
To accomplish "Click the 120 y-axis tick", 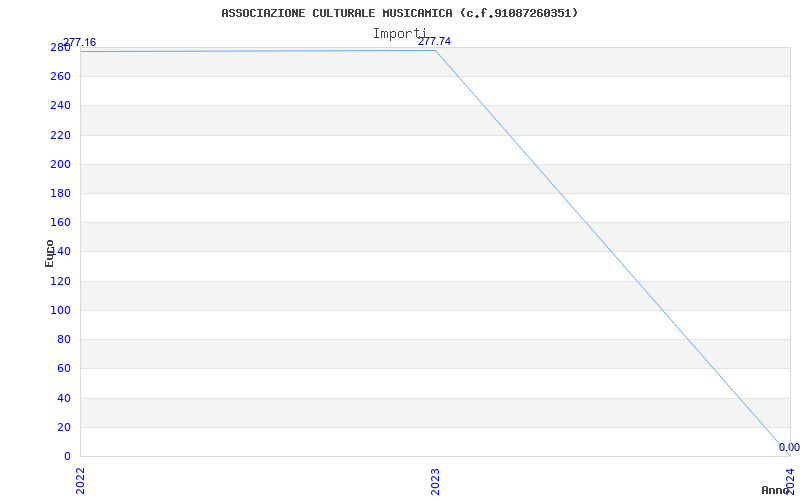I will [60, 281].
